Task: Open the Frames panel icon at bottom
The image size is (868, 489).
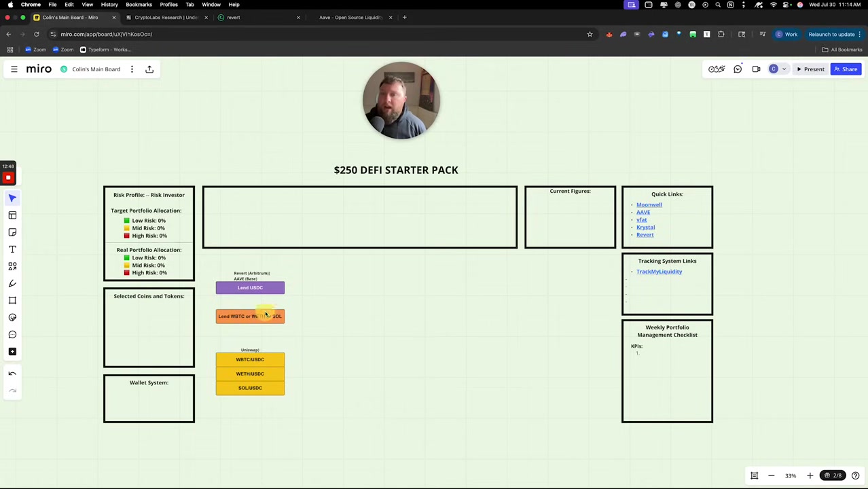Action: point(754,475)
